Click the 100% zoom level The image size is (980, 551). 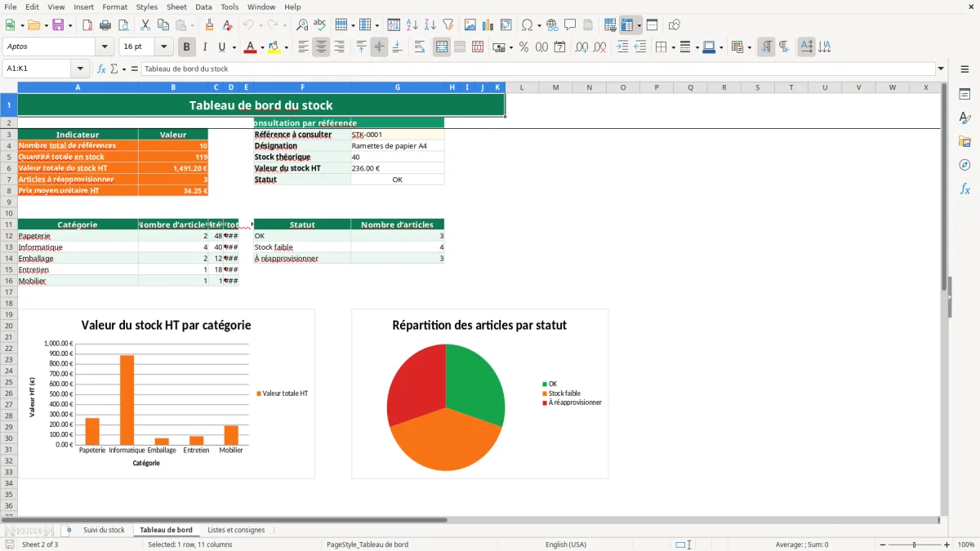click(965, 544)
